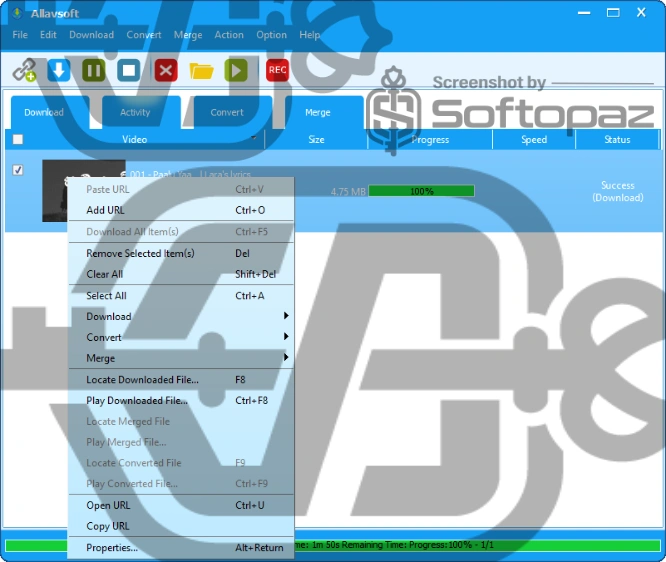Screen dimensions: 666x562
Task: Click the video thumbnail in download row
Action: click(x=84, y=191)
